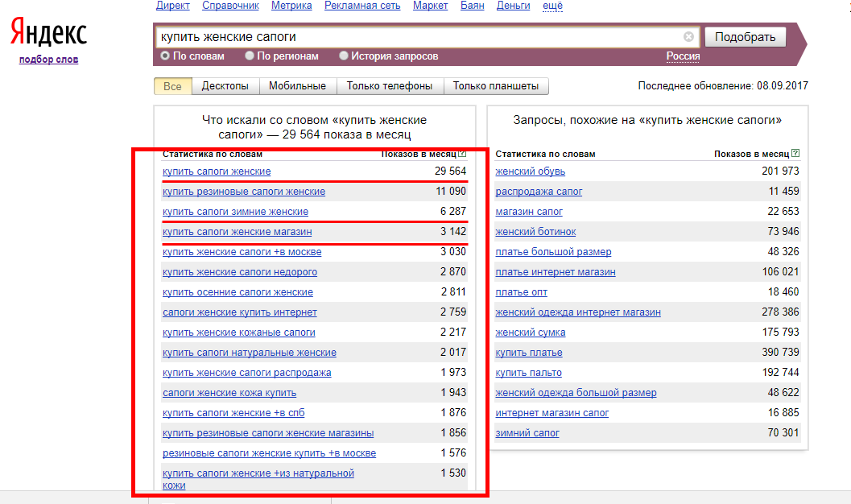The width and height of the screenshot is (851, 504).
Task: Open similar query "женский ботинок"
Action: point(535,232)
